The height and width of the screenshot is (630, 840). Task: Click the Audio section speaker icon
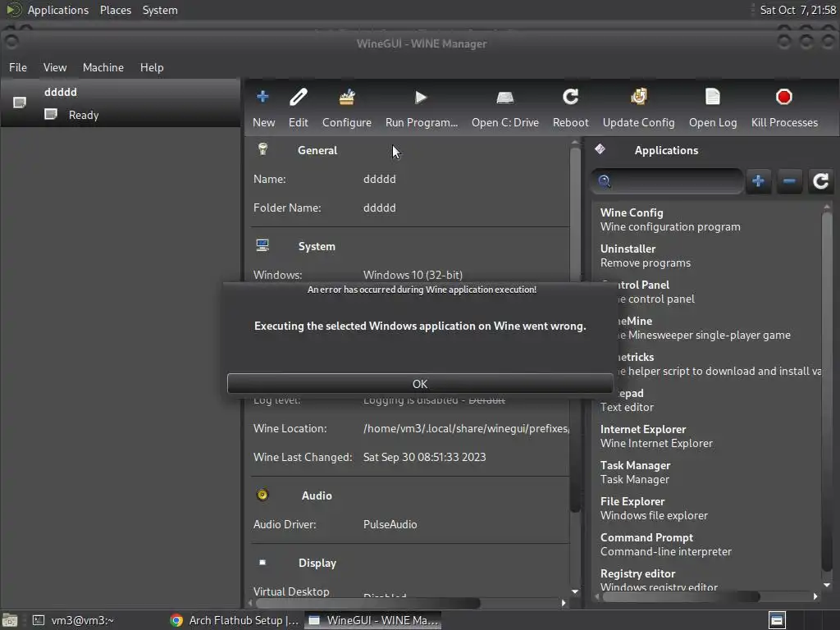pyautogui.click(x=262, y=495)
